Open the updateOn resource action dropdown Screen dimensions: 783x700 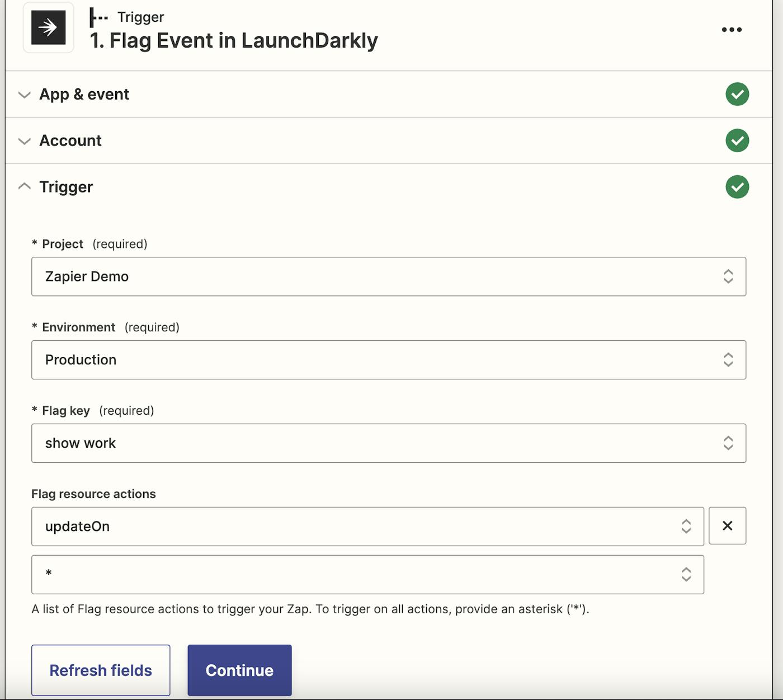[367, 527]
